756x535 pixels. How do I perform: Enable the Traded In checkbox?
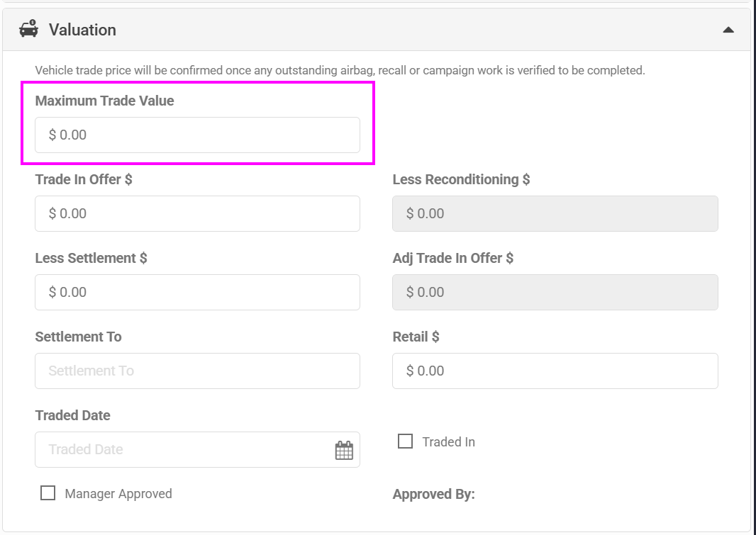tap(405, 441)
